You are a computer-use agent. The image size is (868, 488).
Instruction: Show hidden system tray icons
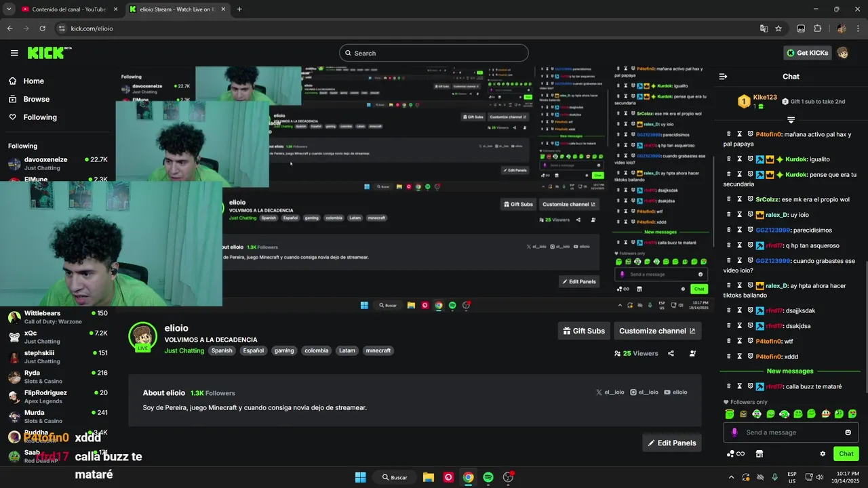pyautogui.click(x=731, y=477)
